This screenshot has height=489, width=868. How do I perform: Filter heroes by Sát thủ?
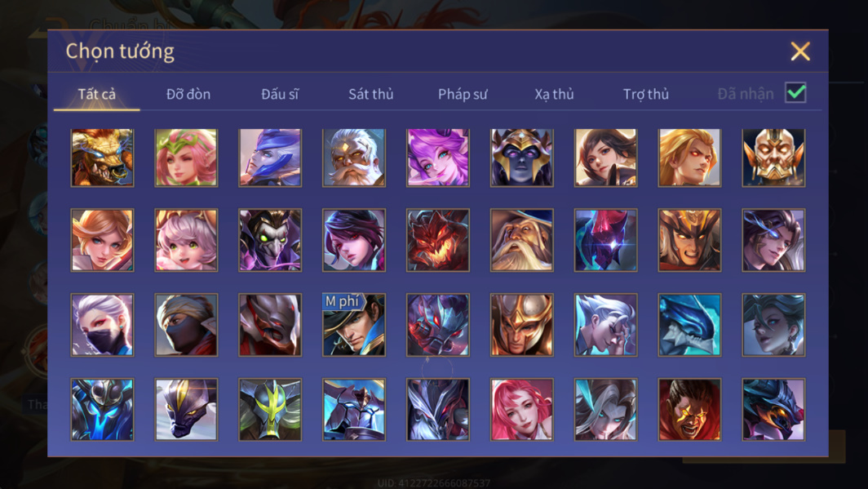pyautogui.click(x=371, y=94)
